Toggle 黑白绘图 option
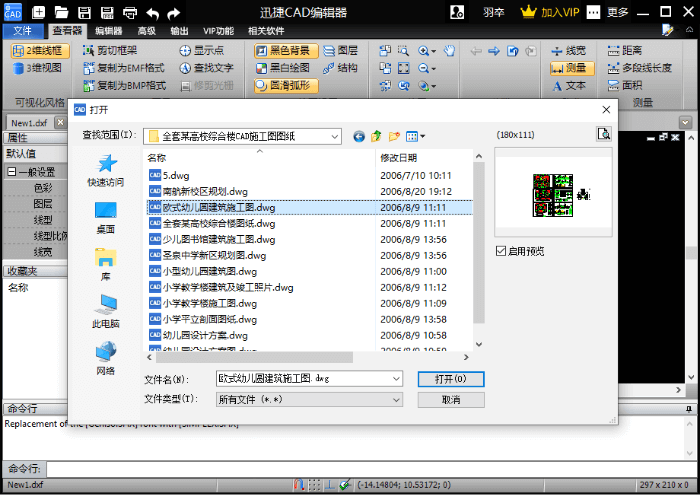Screen dimensions: 700x495 point(283,68)
